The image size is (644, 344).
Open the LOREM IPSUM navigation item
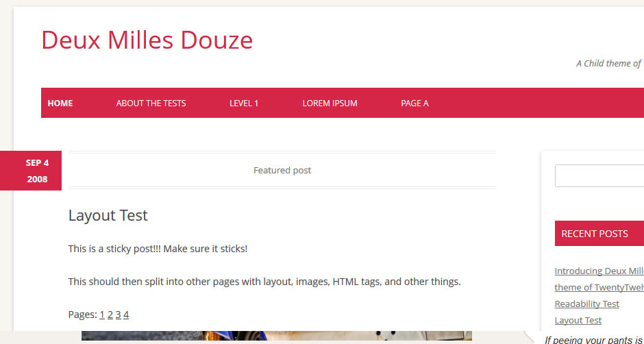pos(330,103)
